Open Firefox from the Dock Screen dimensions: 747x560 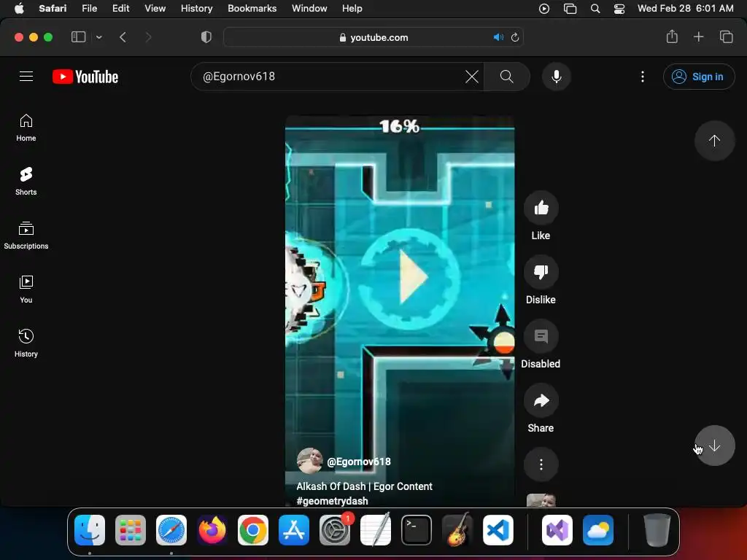click(212, 529)
